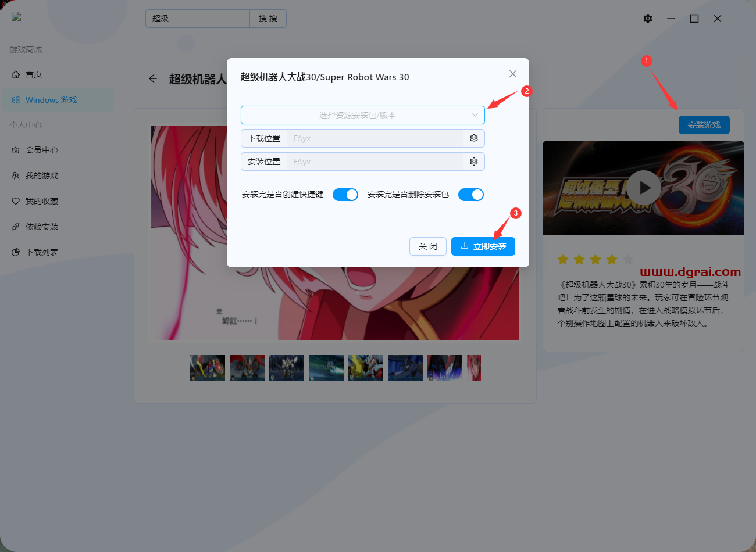This screenshot has width=756, height=552.
Task: Click the crown icon for 会员中心
Action: tap(16, 150)
